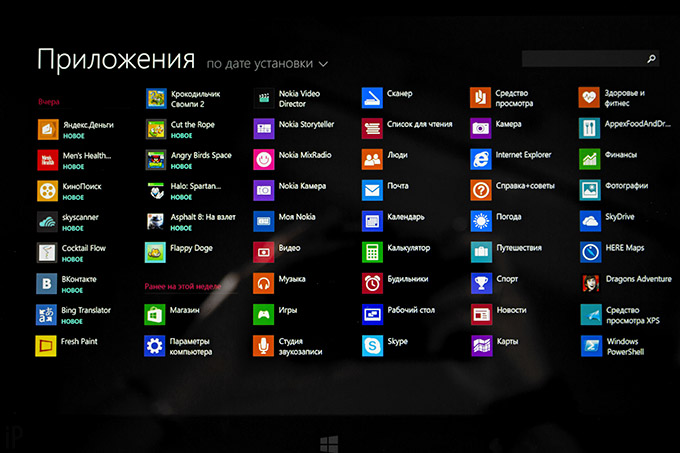Screen dimensions: 680x453
Task: Open Здоровье и фитнес icon
Action: click(589, 98)
